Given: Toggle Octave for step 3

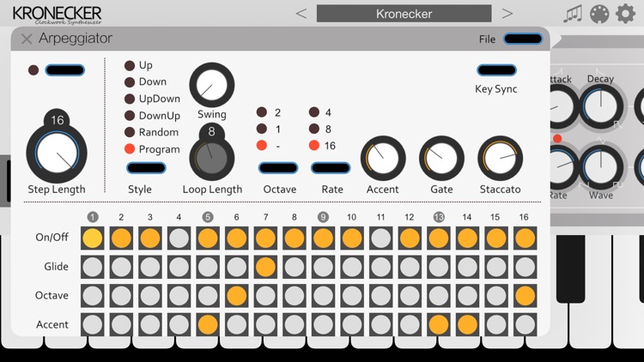Looking at the screenshot, I should (150, 295).
